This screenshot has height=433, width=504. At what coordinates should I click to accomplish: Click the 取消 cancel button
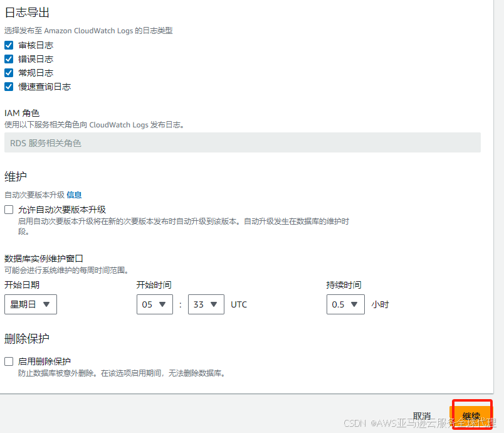click(422, 416)
